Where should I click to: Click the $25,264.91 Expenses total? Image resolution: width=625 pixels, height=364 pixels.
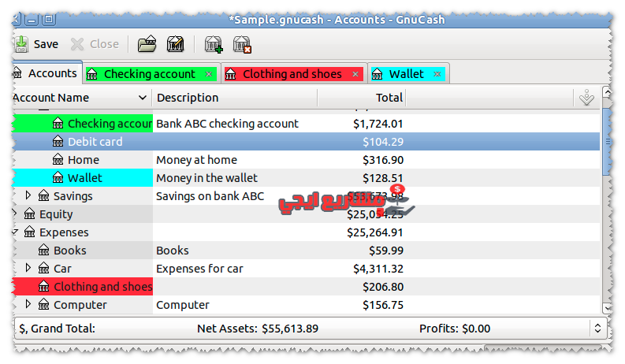[x=374, y=232]
